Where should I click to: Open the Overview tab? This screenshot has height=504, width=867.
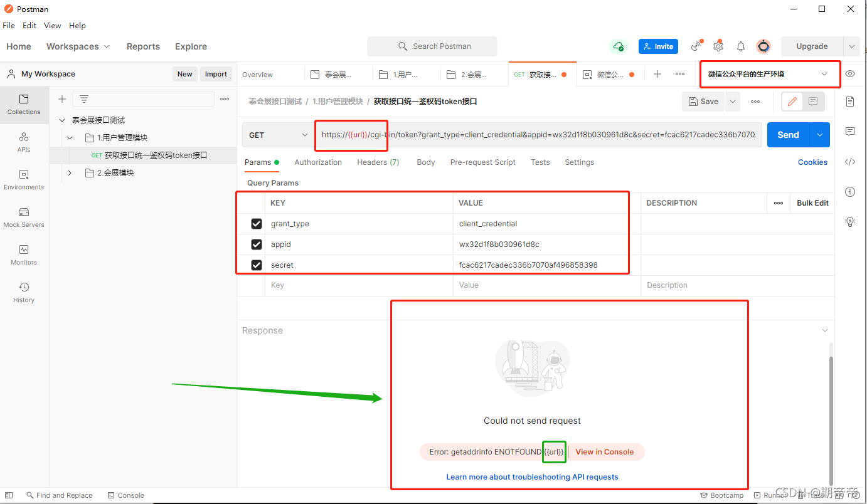[257, 75]
